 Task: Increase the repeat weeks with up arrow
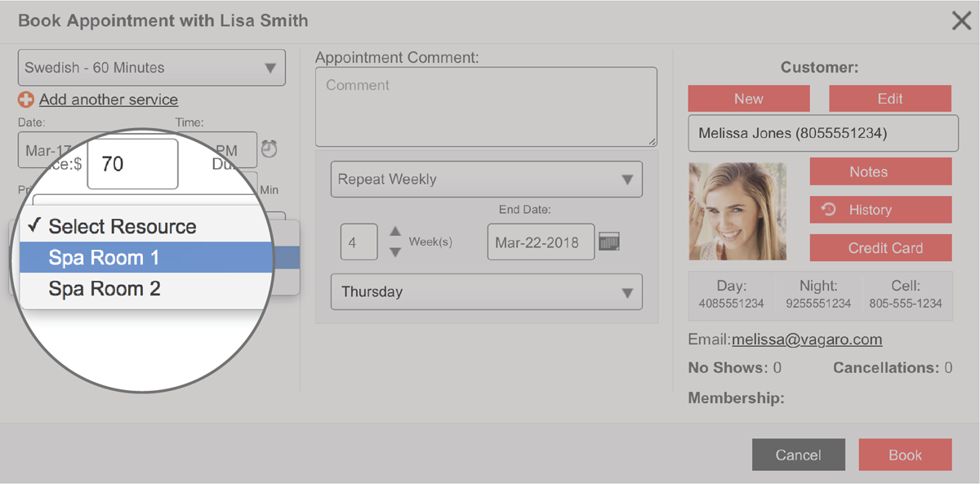(x=395, y=233)
